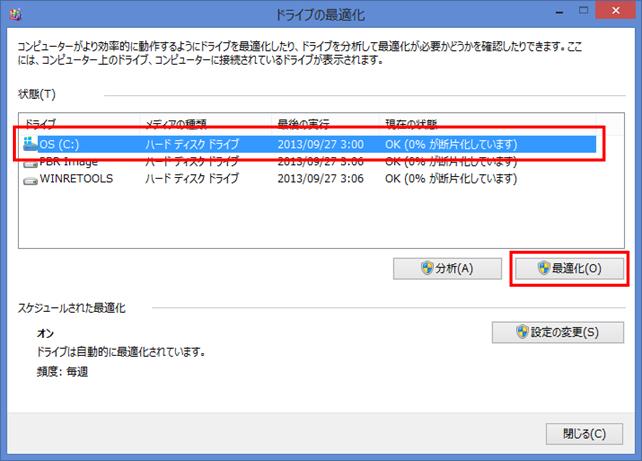The width and height of the screenshot is (642, 461).
Task: Click the shield icon on 最適化(O) button
Action: [543, 268]
